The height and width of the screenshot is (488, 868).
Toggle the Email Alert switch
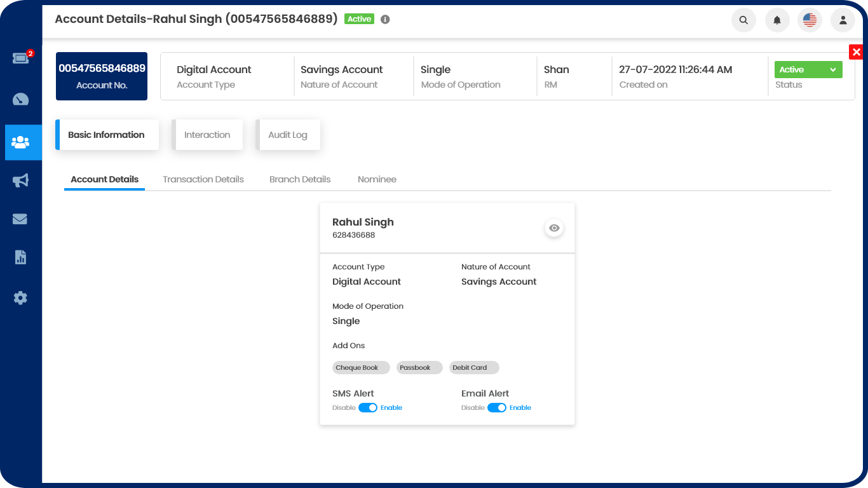(x=497, y=408)
